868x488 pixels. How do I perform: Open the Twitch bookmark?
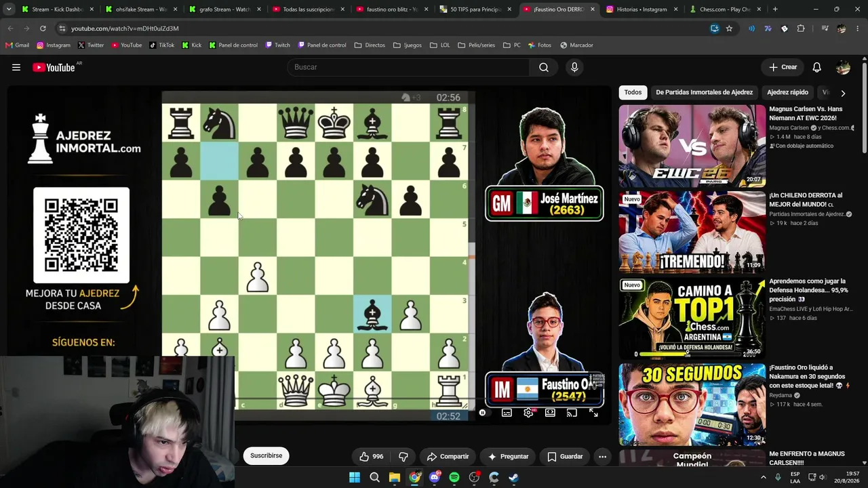tap(278, 45)
